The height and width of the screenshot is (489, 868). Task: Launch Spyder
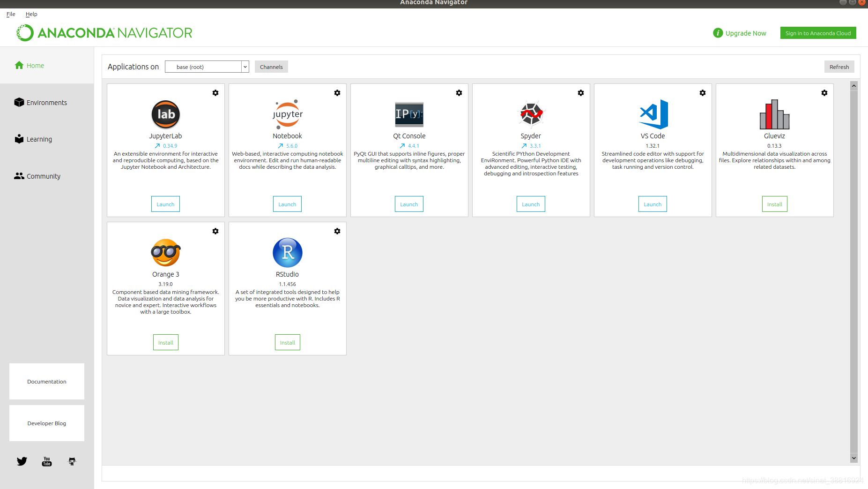(x=531, y=204)
